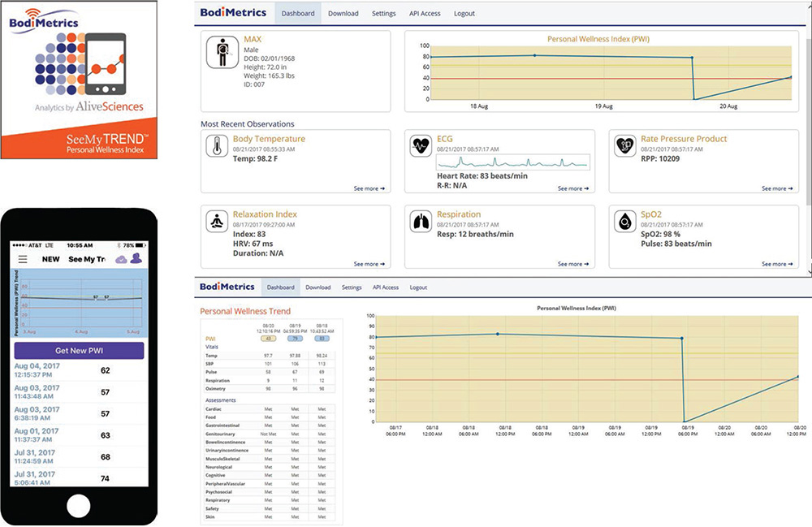Open the hamburger menu on the phone app
This screenshot has width=812, height=527.
[x=23, y=259]
